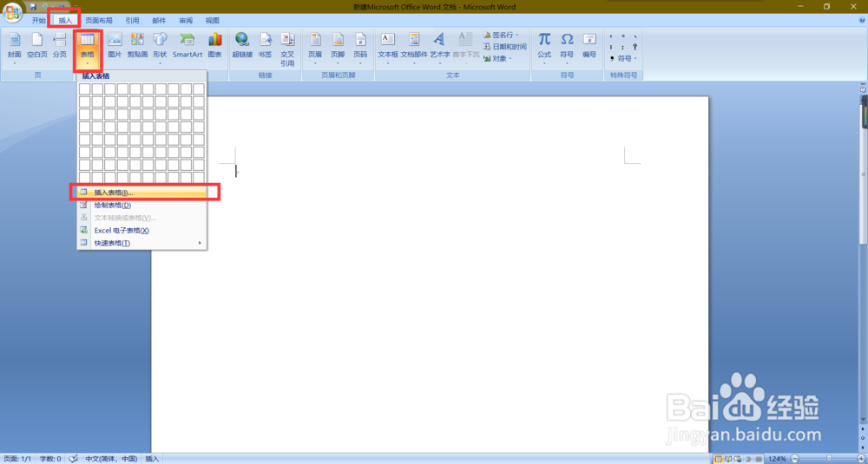Switch to outline view
The width and height of the screenshot is (868, 464).
click(x=748, y=459)
